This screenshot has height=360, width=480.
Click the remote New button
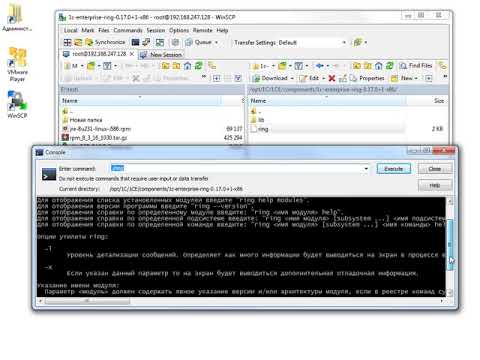(402, 78)
